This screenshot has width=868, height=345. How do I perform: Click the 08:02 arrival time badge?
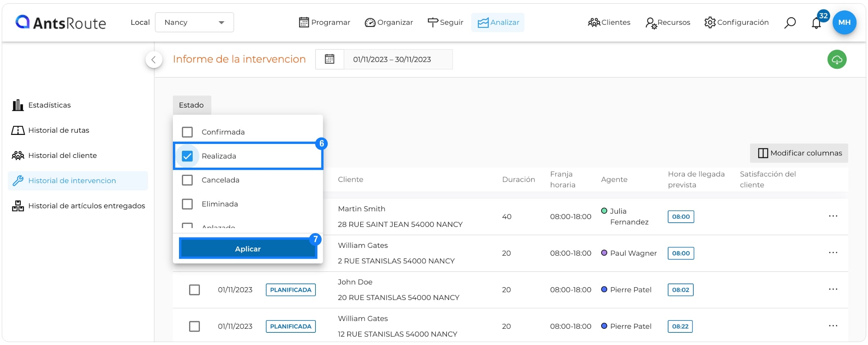coord(680,290)
